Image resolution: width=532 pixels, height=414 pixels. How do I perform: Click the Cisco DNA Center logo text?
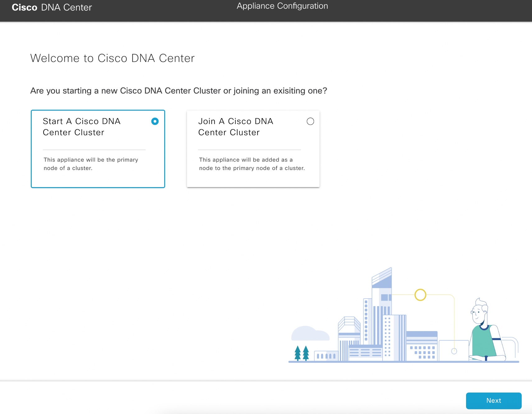coord(52,7)
